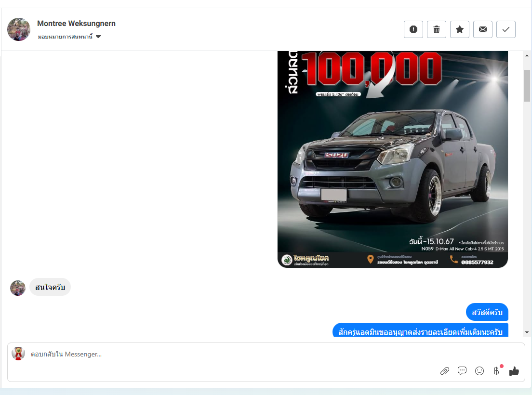
Task: Click scrollbar down arrow in chat
Action: tap(527, 332)
